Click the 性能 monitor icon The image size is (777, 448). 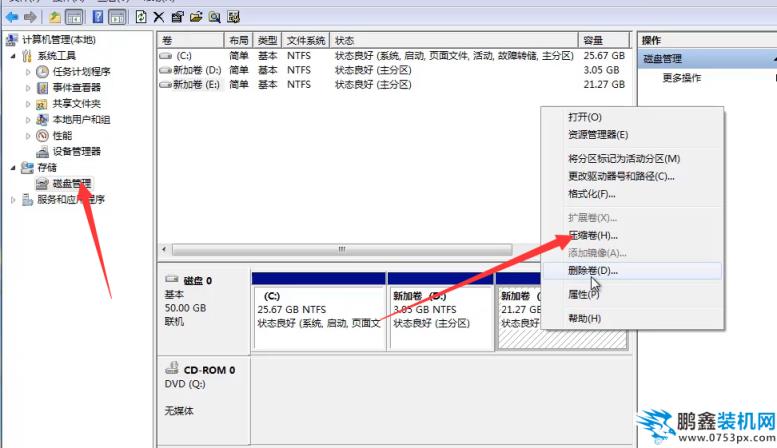point(43,135)
